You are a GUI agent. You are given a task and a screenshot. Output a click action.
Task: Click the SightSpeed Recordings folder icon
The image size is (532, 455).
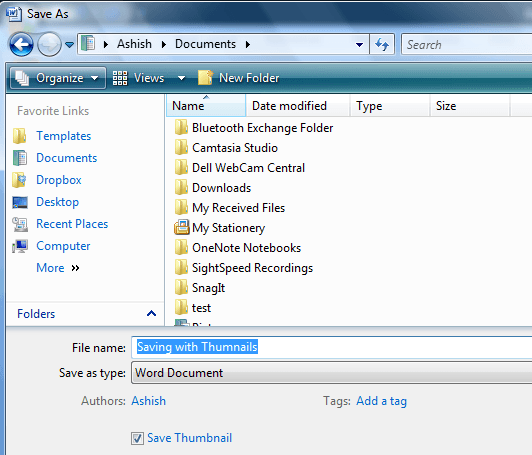[x=181, y=268]
